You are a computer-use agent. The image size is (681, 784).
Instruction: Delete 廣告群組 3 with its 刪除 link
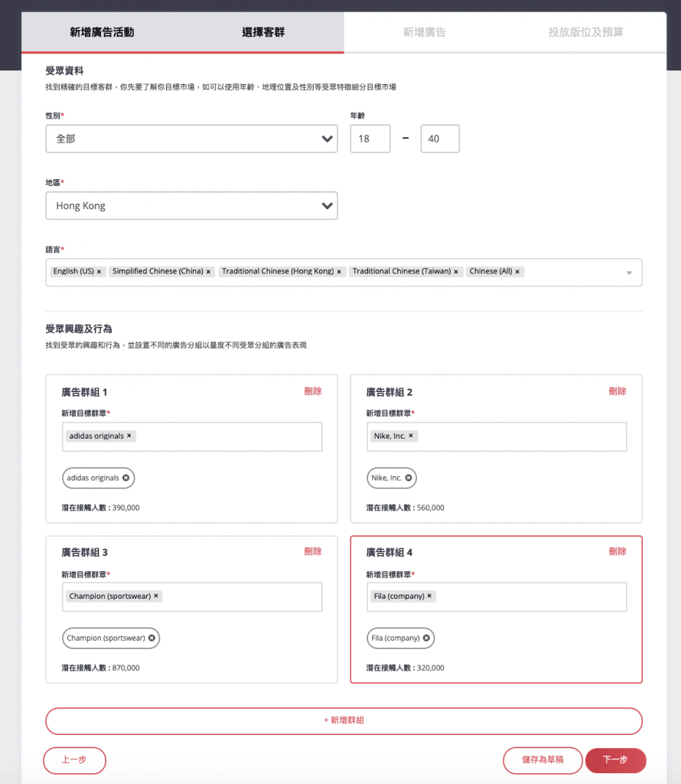click(313, 551)
